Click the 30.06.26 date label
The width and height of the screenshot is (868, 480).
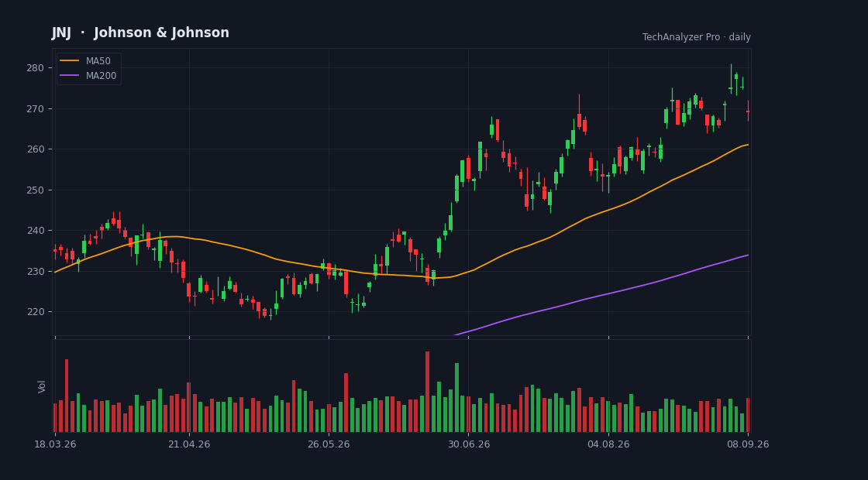(x=468, y=444)
